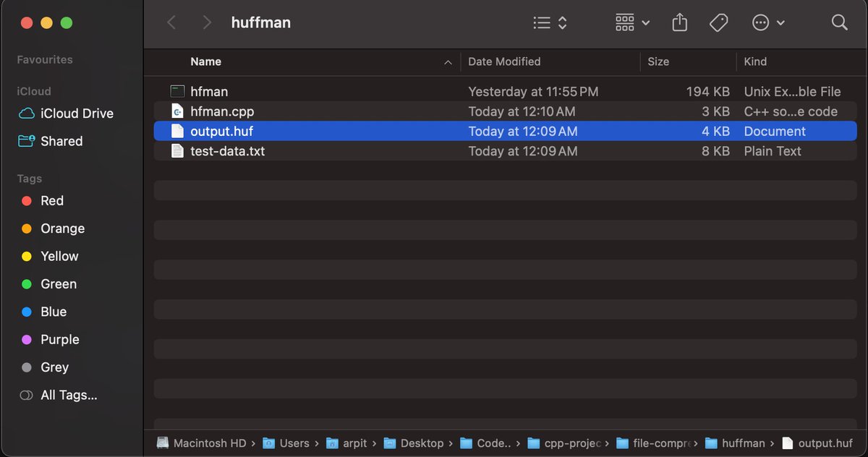Select the file name hfman
This screenshot has height=457, width=868.
(x=209, y=92)
